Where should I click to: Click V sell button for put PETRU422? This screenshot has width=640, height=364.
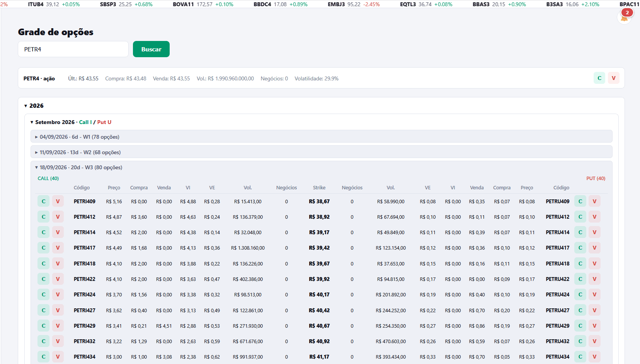click(x=594, y=279)
